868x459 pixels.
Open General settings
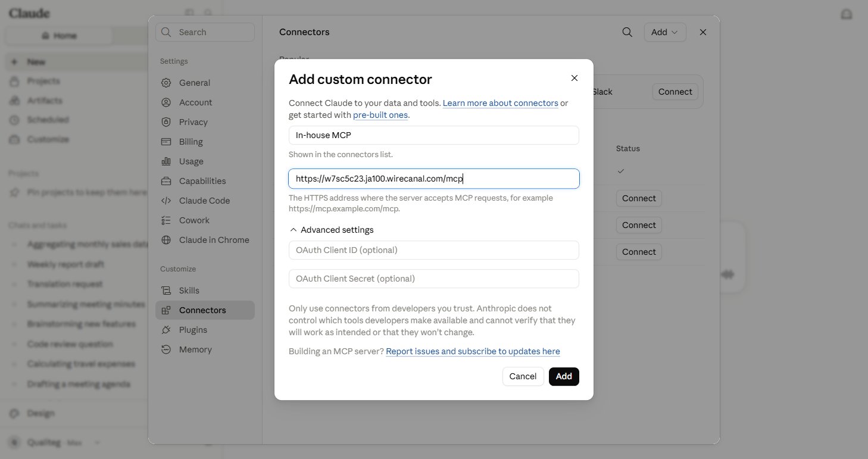coord(205,83)
